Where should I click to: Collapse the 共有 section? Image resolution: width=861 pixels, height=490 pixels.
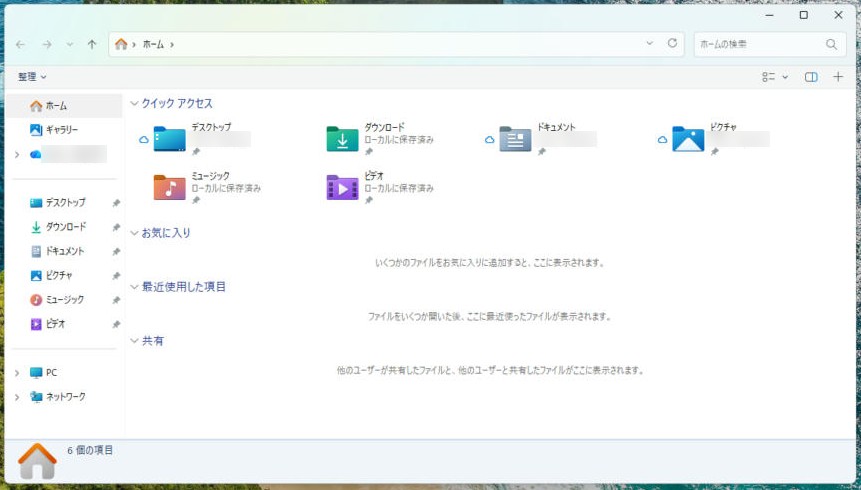coord(134,341)
